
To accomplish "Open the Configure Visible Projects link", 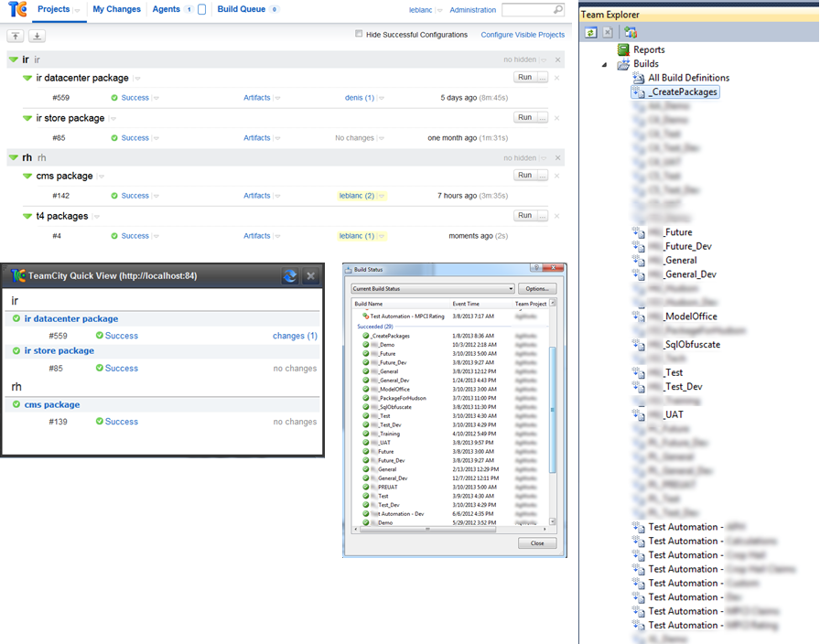I will click(x=523, y=35).
